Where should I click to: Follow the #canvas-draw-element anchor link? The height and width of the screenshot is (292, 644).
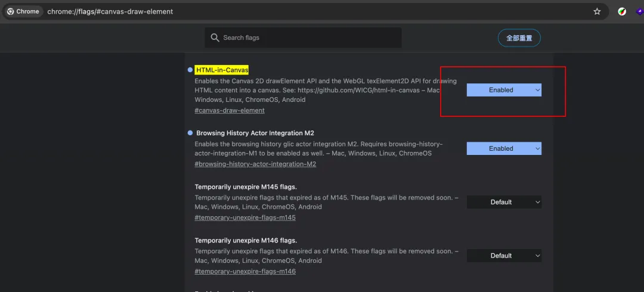coord(230,110)
